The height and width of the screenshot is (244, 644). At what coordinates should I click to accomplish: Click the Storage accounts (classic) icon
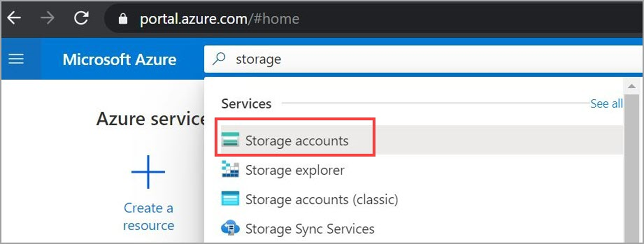click(x=230, y=198)
